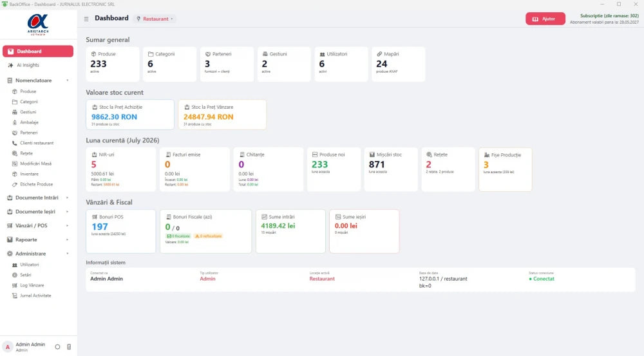Open the Chitanțe card
The height and width of the screenshot is (356, 644).
pyautogui.click(x=268, y=169)
